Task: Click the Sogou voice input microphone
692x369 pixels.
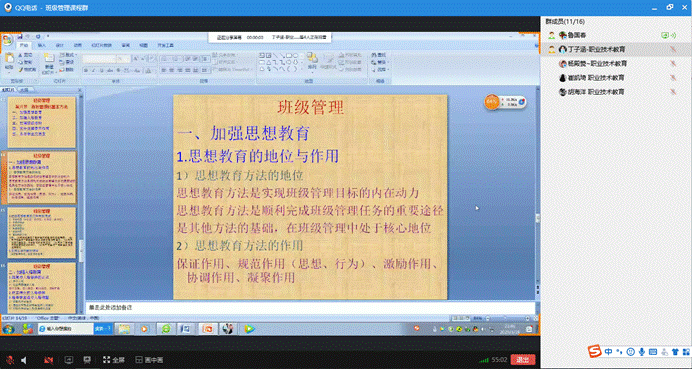Action: 642,352
